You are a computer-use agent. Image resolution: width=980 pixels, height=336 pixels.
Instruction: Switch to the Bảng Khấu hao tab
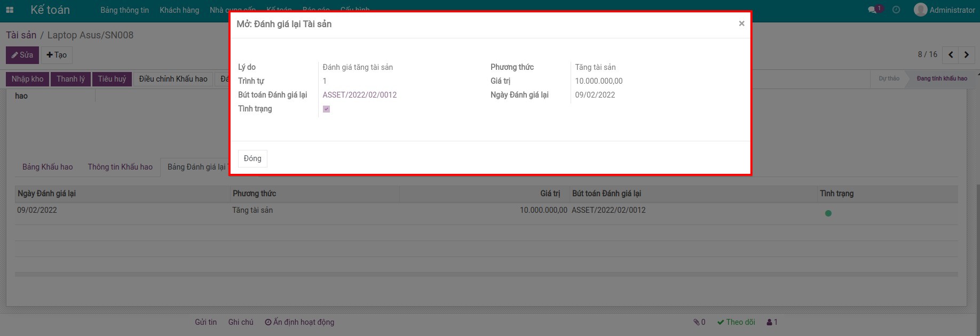click(48, 167)
